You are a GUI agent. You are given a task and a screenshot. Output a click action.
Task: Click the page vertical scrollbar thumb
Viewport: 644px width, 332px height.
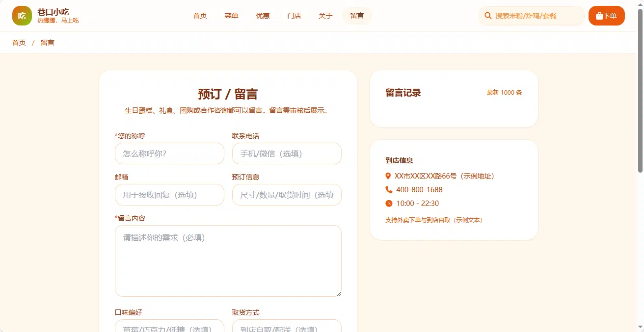click(640, 91)
